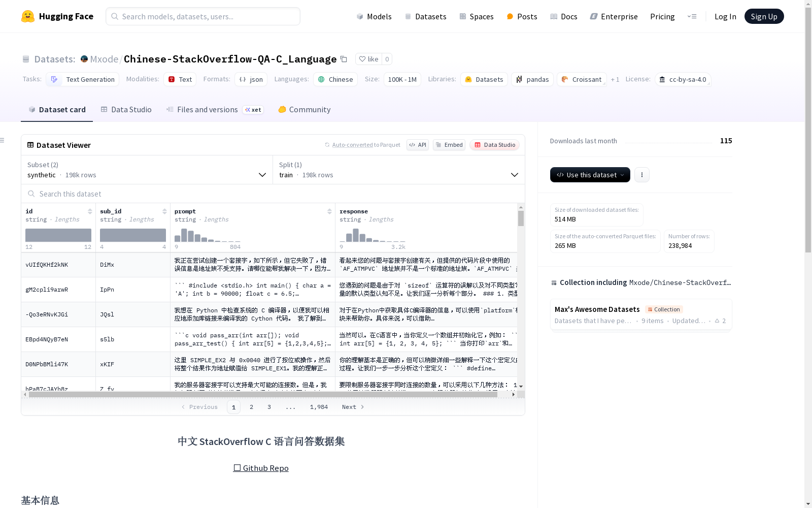812x508 pixels.
Task: Click the Hugging Face logo emoji
Action: coord(28,16)
